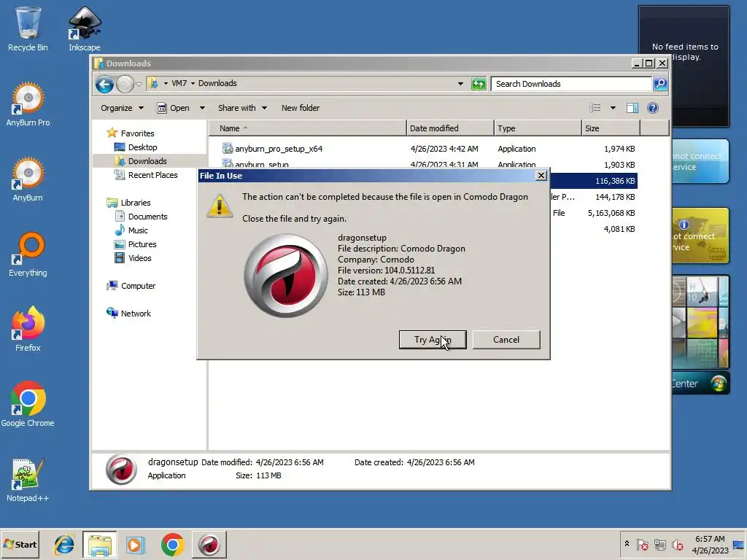Launch Everything search desktop shortcut

pos(28,254)
